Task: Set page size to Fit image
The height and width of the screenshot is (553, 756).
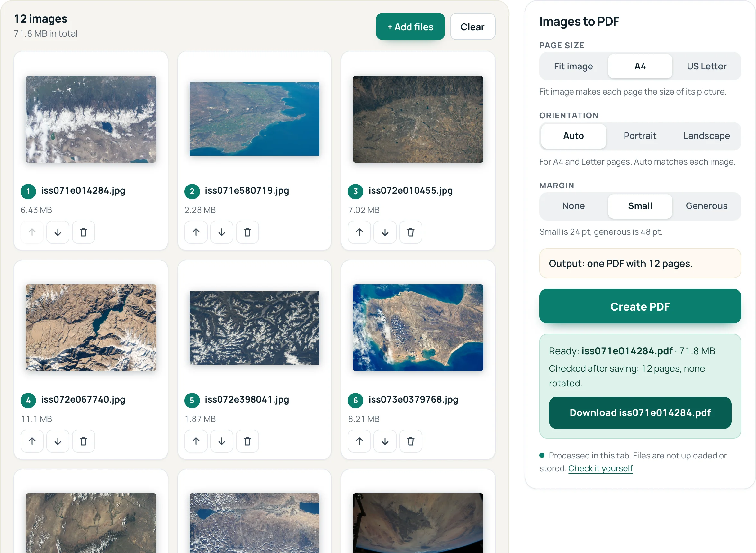Action: point(573,66)
